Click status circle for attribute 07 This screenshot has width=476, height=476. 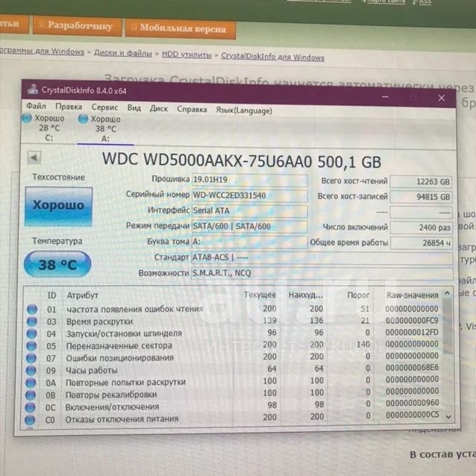click(x=31, y=358)
